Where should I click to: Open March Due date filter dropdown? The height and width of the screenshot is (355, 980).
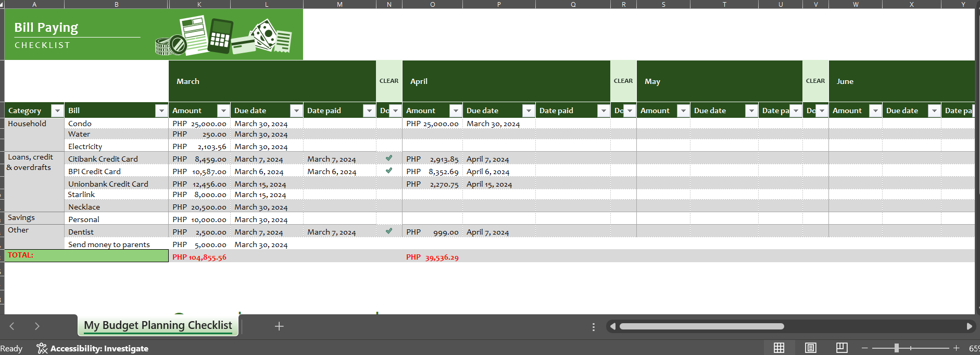coord(296,111)
